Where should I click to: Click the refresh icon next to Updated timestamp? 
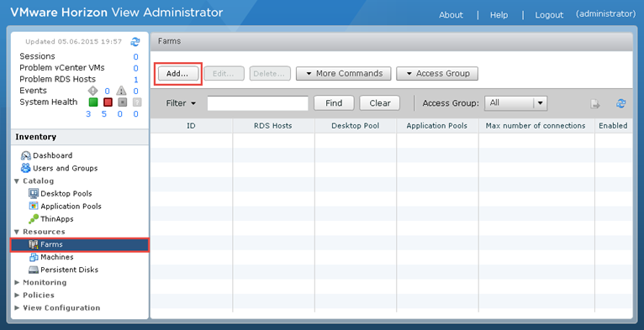tap(135, 41)
